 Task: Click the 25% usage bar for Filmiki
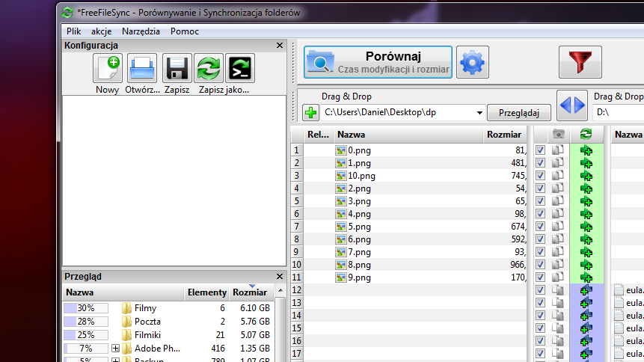[x=86, y=335]
